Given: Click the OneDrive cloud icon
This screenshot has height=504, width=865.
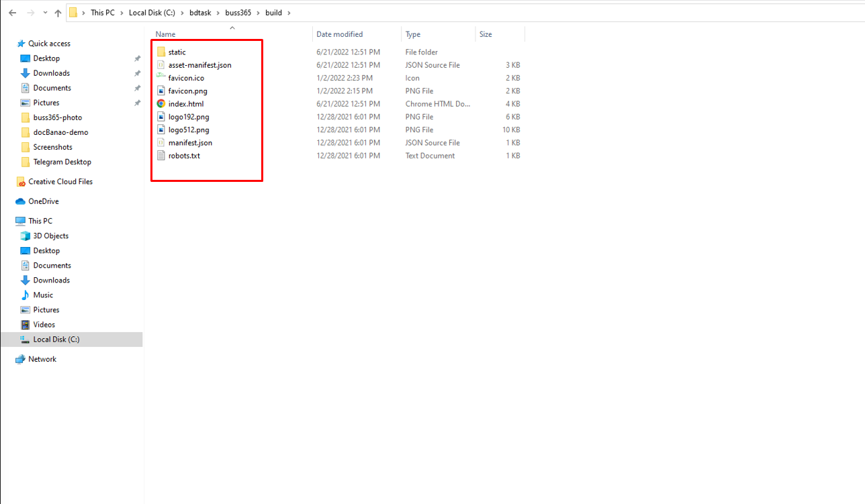Looking at the screenshot, I should (20, 201).
